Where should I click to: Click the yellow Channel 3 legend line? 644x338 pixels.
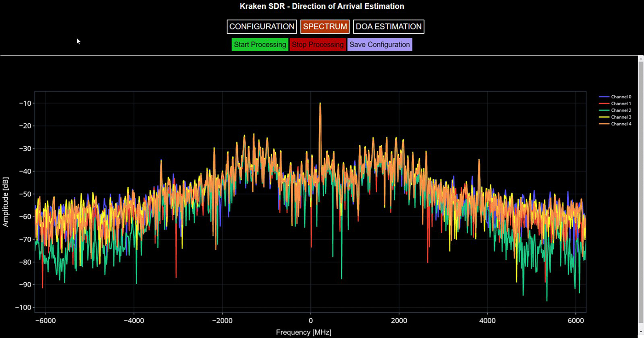pos(604,117)
